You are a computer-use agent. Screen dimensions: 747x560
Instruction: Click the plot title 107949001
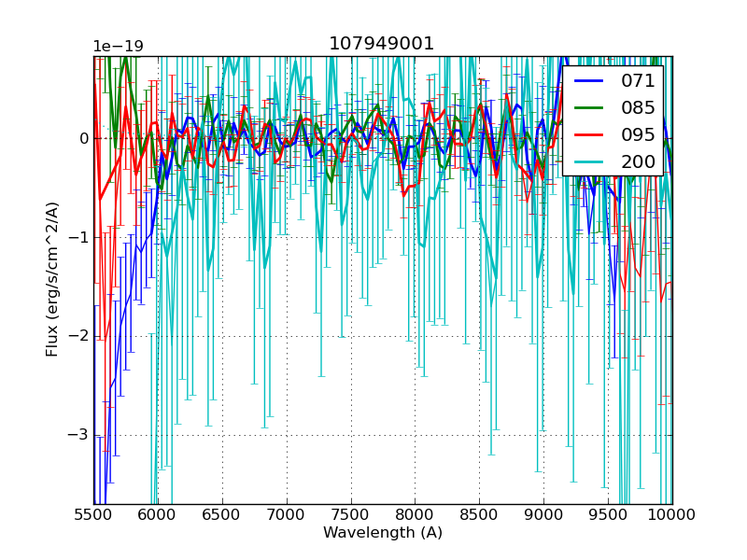(x=382, y=44)
